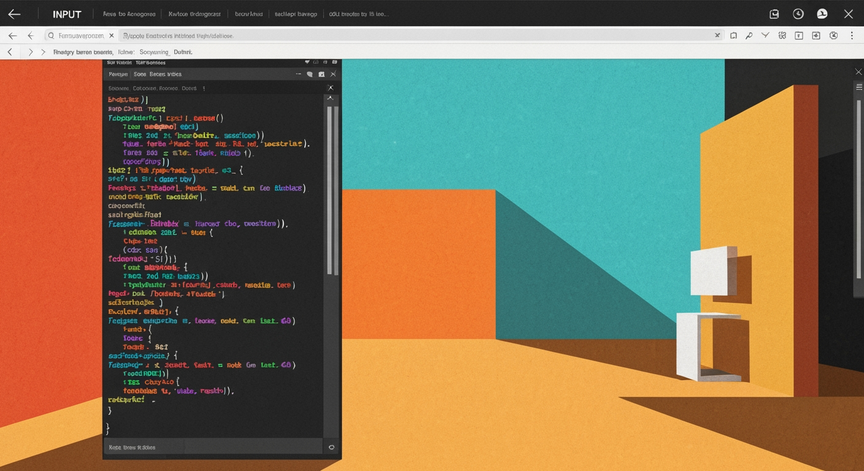Click the right-edge page scrollbar thumb
The height and width of the screenshot is (471, 864).
tap(858, 189)
